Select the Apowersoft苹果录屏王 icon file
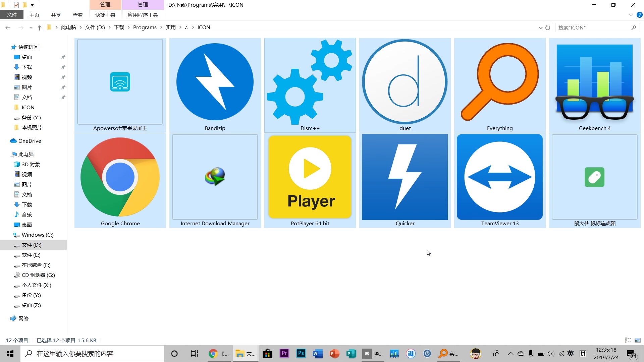Image resolution: width=644 pixels, height=362 pixels. pos(120,85)
